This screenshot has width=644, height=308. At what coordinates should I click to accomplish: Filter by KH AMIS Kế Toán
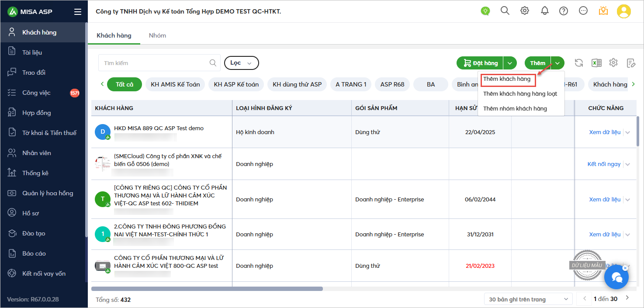click(175, 84)
